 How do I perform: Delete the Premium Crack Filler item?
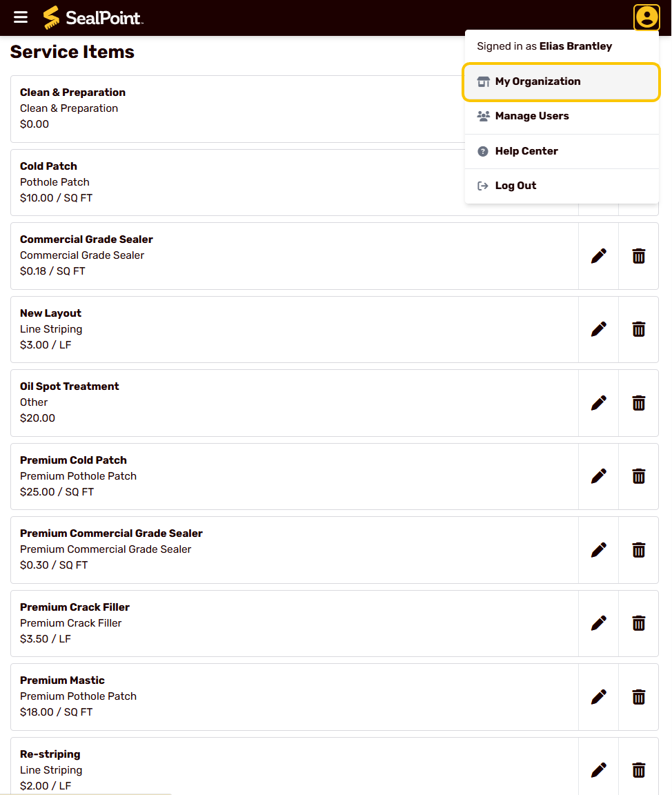639,623
